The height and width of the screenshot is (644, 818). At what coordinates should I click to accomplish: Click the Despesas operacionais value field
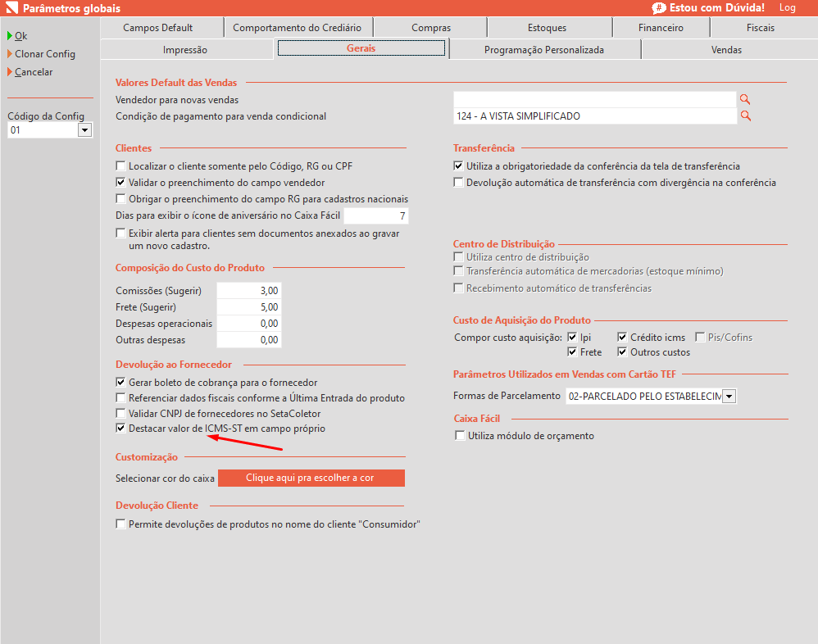[249, 324]
